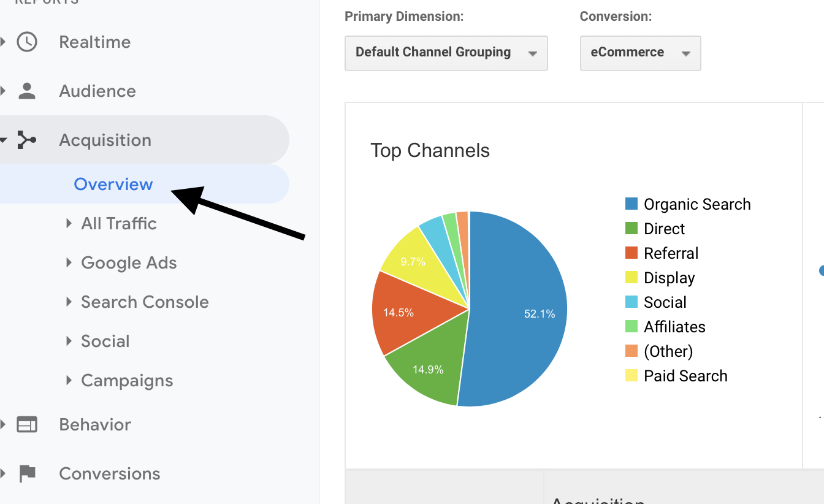Click the Realtime clock icon
This screenshot has height=504, width=824.
coord(27,42)
